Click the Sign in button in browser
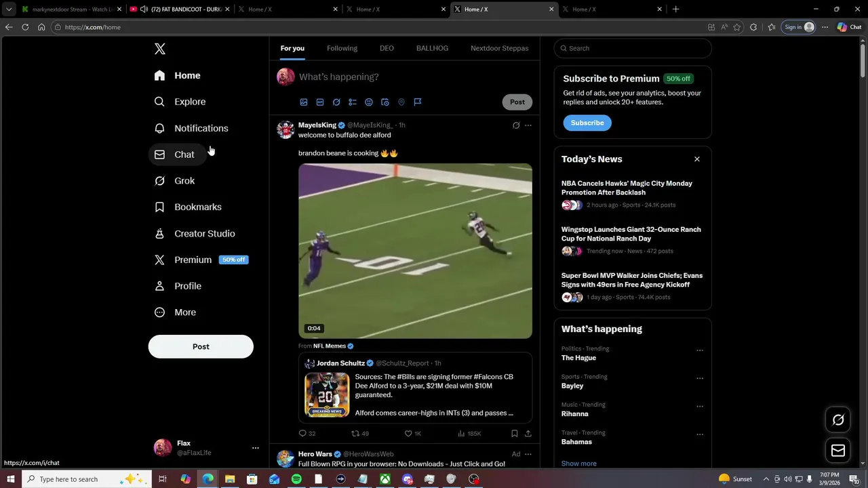This screenshot has width=868, height=488. (799, 27)
